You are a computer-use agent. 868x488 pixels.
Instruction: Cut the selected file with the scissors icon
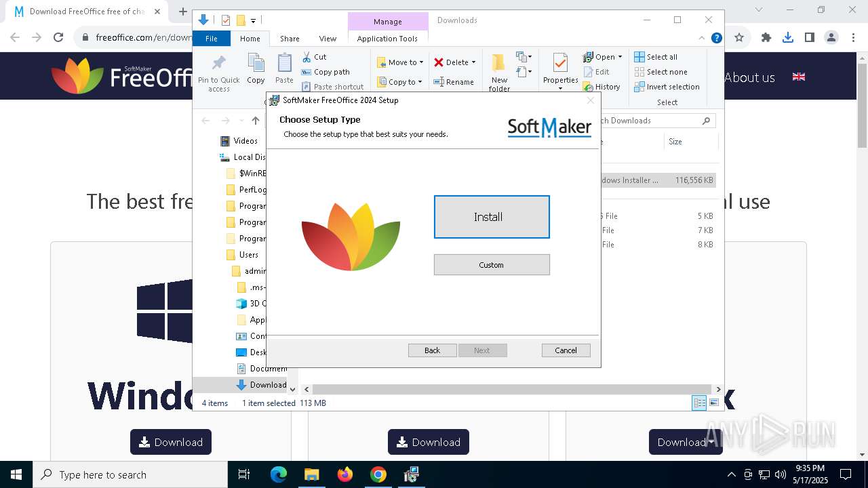(314, 57)
